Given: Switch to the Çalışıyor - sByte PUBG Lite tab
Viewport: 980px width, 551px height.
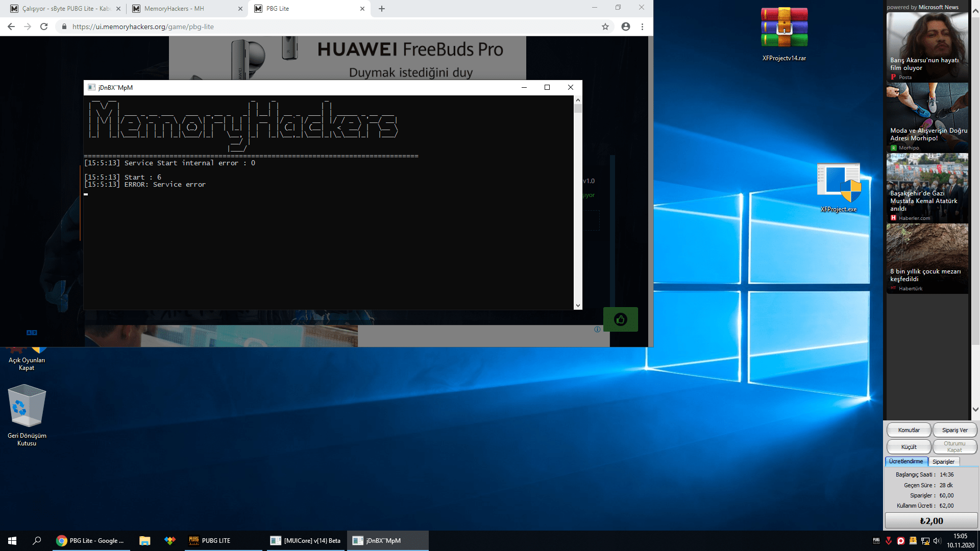Looking at the screenshot, I should pos(66,9).
